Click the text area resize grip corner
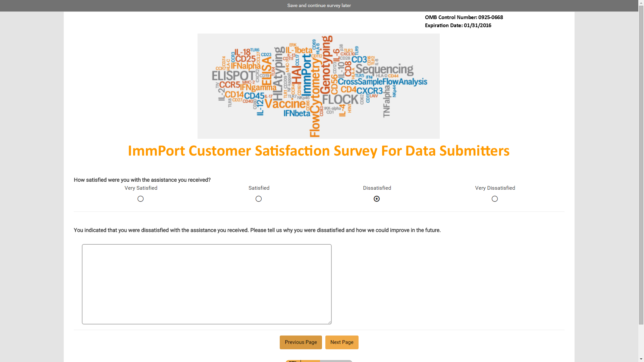 (x=329, y=322)
